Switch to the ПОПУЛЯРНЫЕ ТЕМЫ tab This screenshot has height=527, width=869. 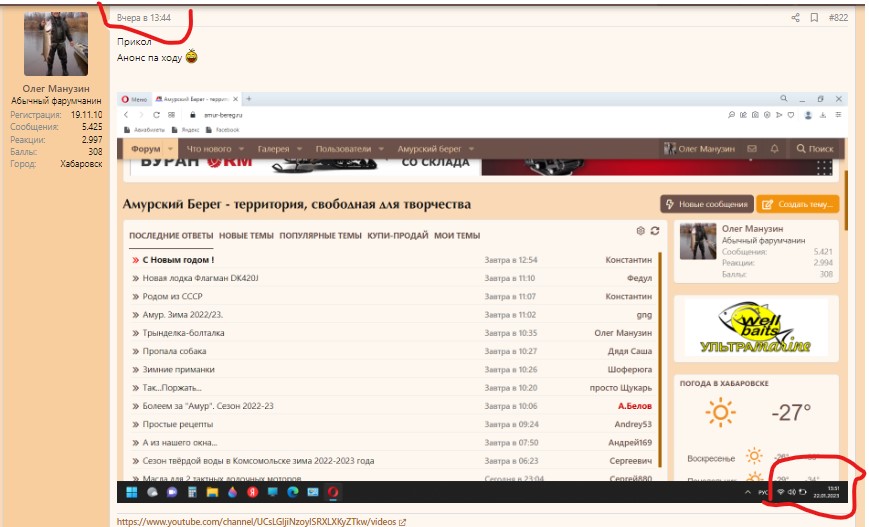tap(320, 235)
